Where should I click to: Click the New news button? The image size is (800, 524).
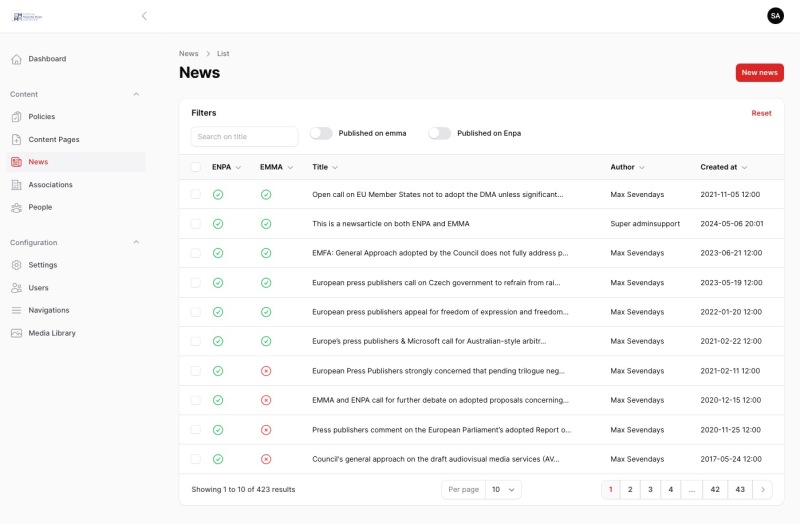(x=759, y=72)
